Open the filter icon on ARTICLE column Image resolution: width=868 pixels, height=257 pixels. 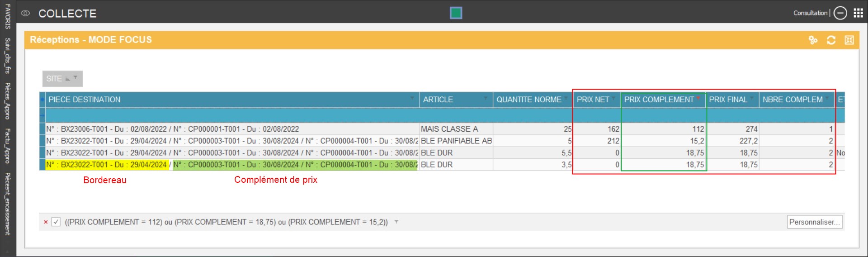[x=486, y=98]
